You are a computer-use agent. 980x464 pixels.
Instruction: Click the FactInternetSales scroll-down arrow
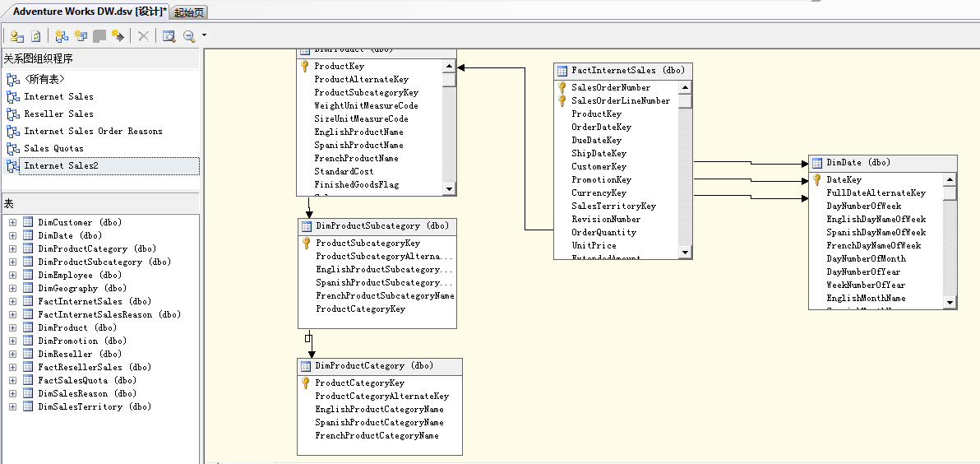click(x=685, y=252)
